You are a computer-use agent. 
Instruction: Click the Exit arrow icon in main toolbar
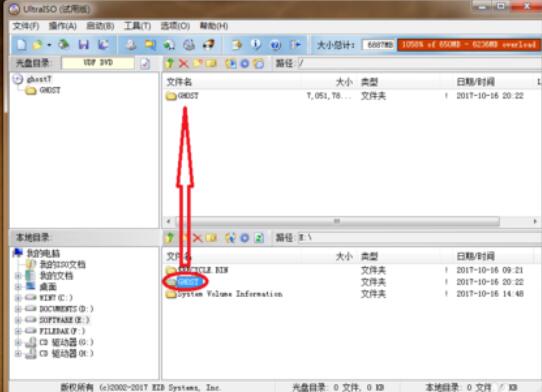(x=295, y=45)
